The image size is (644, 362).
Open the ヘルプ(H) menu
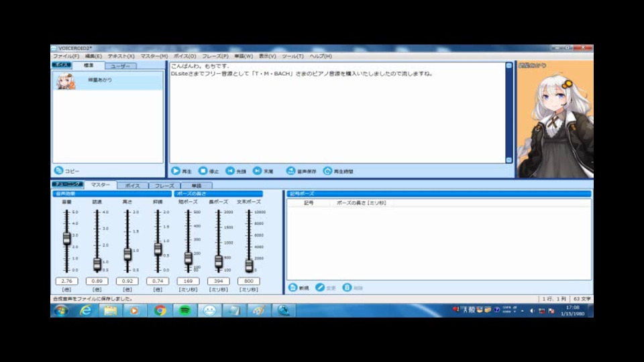pos(321,56)
